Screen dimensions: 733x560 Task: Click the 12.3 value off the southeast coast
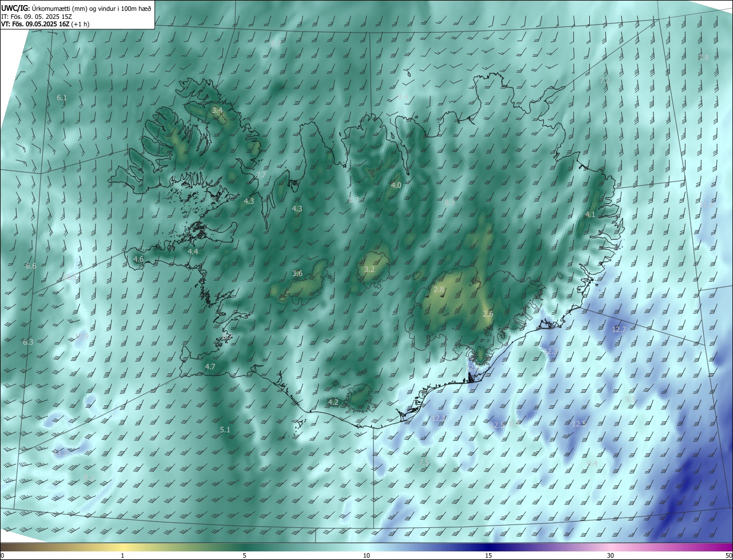pos(550,351)
